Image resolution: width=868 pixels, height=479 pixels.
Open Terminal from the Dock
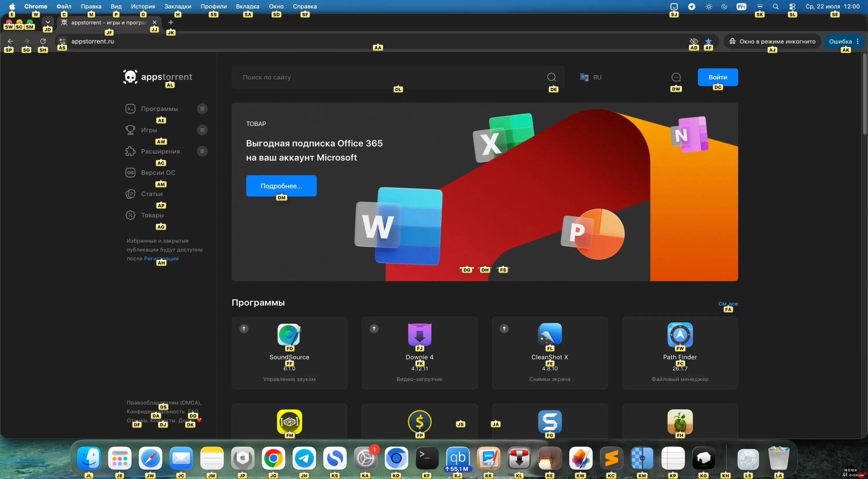point(427,458)
